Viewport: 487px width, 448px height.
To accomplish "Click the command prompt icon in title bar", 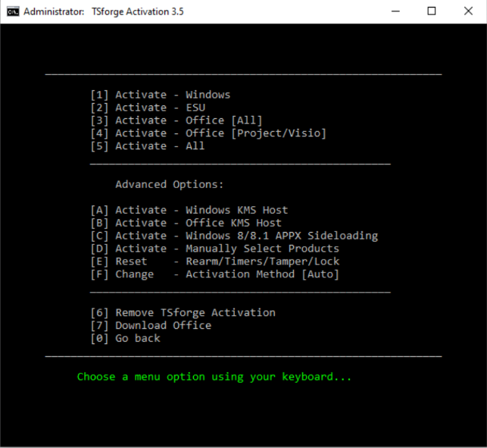I will click(13, 11).
